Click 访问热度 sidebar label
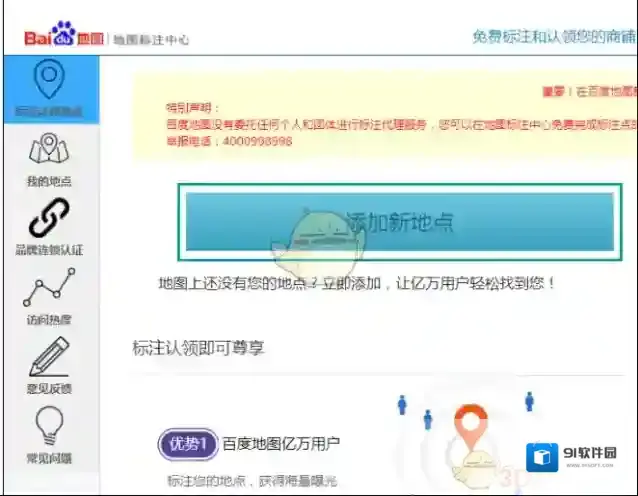The width and height of the screenshot is (638, 496). [x=49, y=320]
